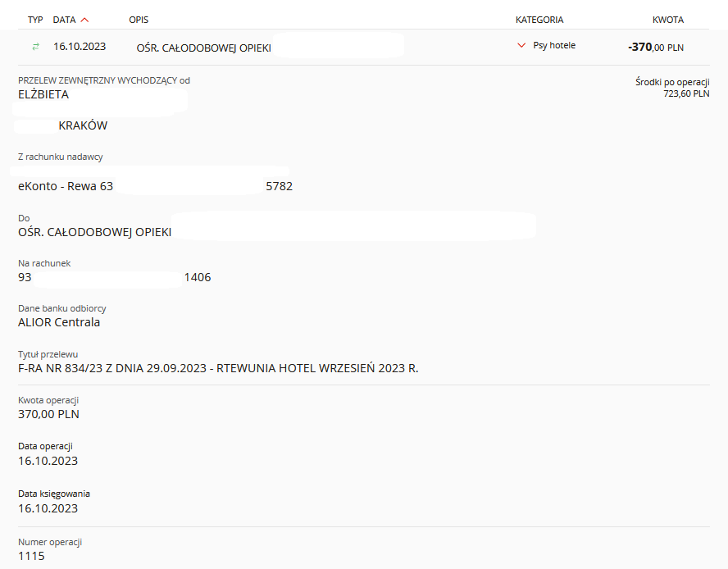Image resolution: width=728 pixels, height=569 pixels.
Task: Click the KATEGORIA column header
Action: click(x=539, y=20)
